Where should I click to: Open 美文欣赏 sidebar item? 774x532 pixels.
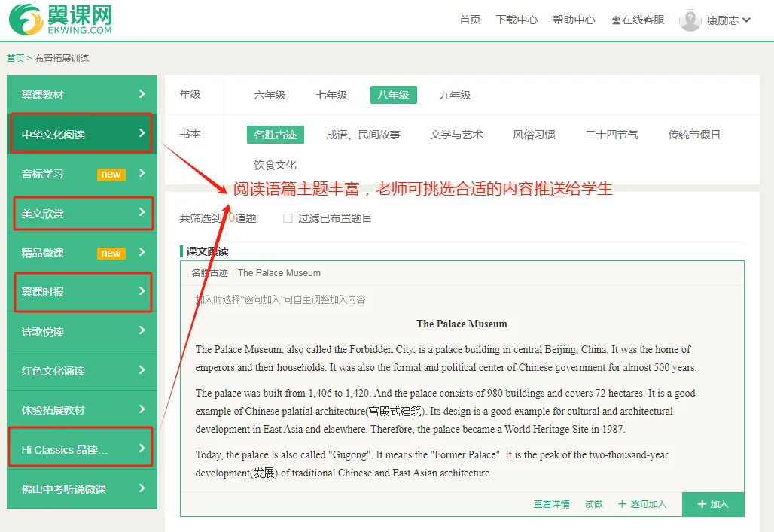(82, 213)
